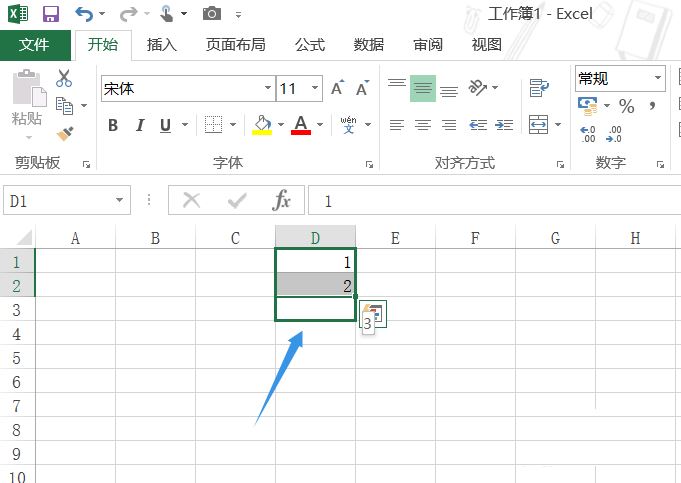Open the number format dropdown showing 常规
Screen dimensions: 681x483
(x=620, y=78)
